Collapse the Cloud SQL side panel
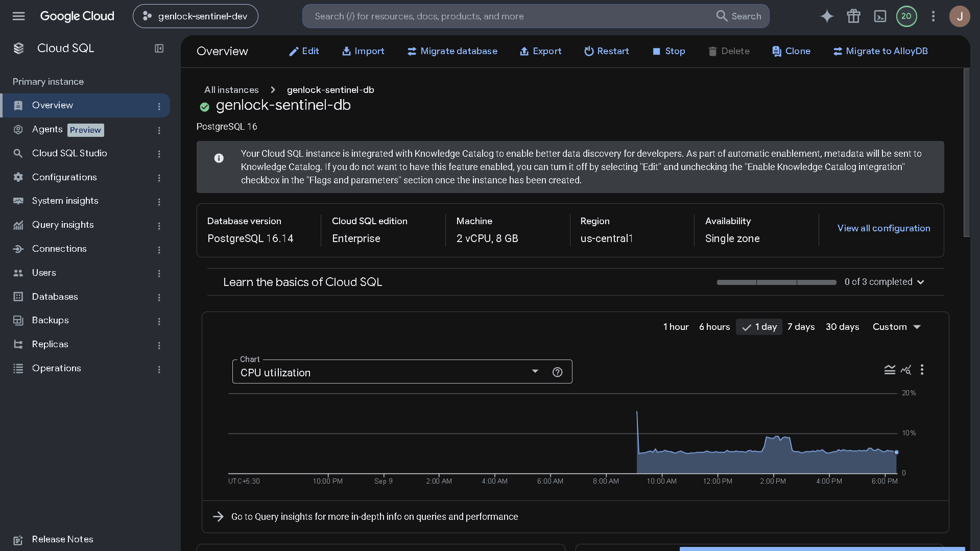 pyautogui.click(x=159, y=48)
